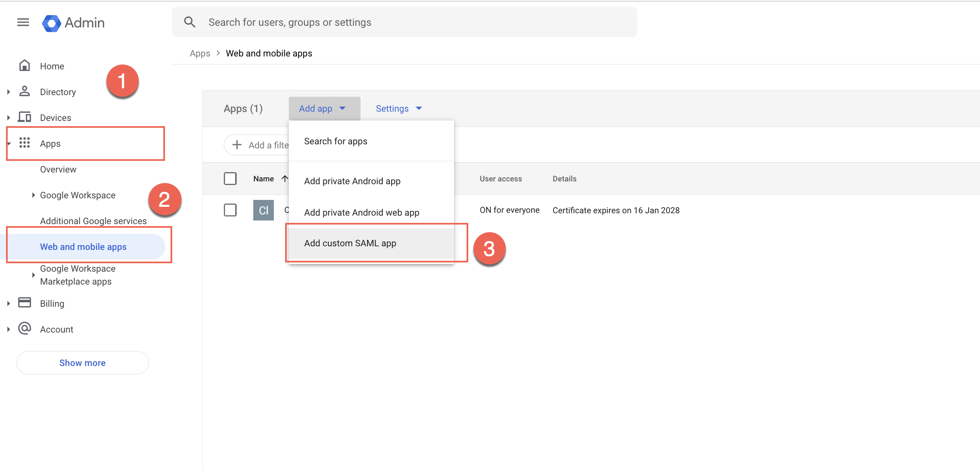Open Overview under Apps

pos(58,169)
